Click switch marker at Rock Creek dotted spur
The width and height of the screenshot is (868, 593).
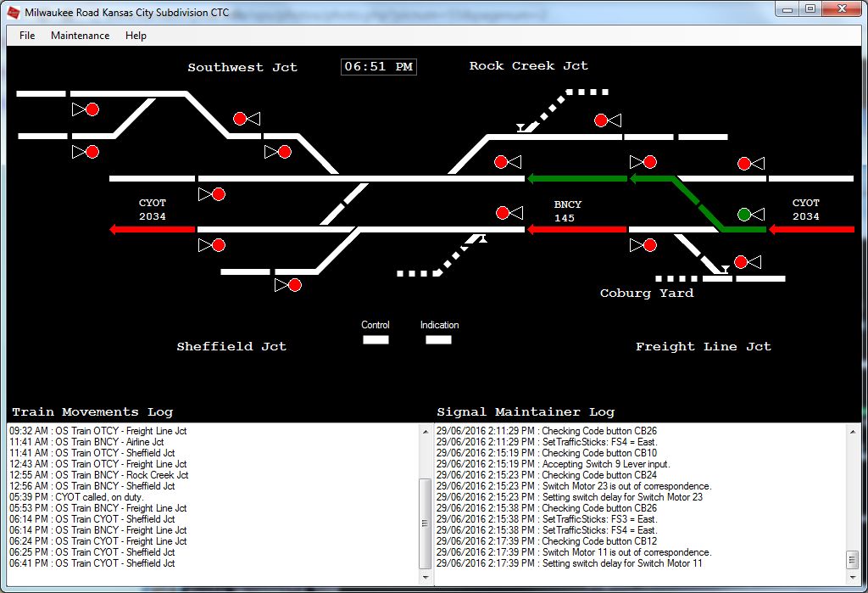(520, 128)
